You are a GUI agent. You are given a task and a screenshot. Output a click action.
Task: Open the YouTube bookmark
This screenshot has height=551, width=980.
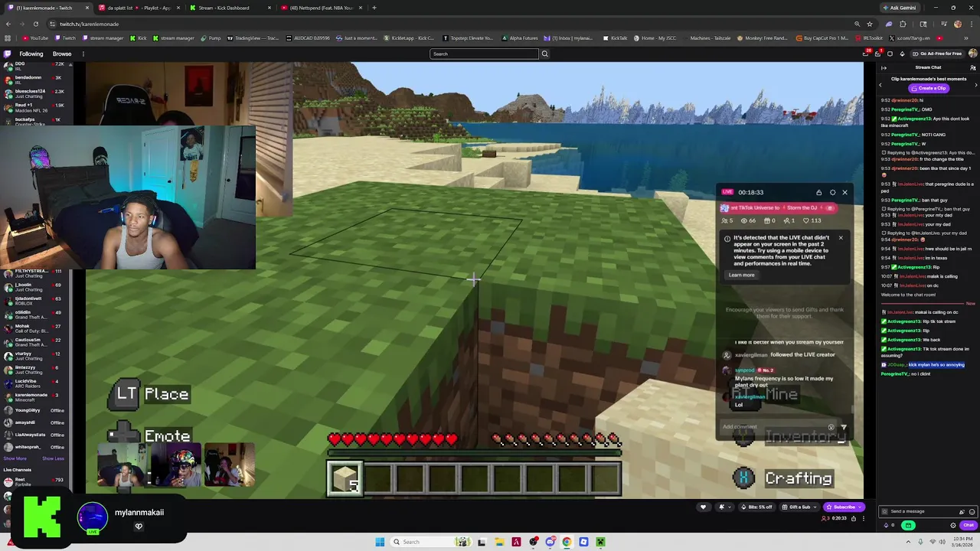click(x=35, y=37)
